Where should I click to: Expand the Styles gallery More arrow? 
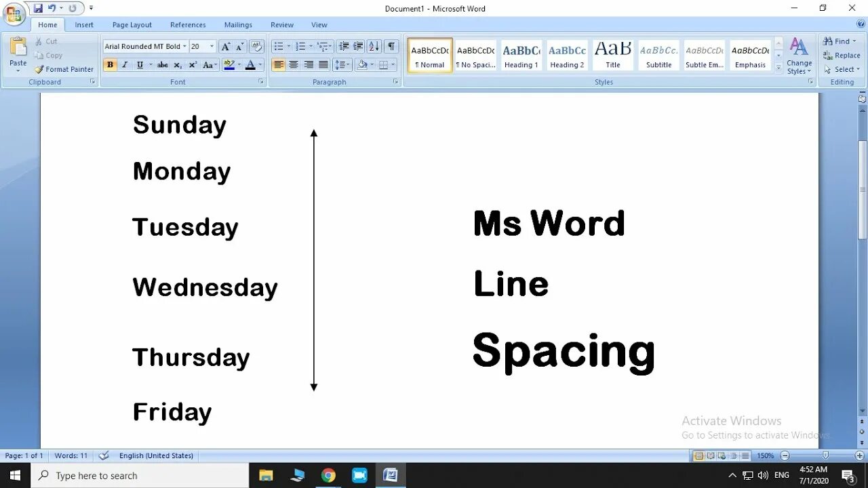coord(778,68)
